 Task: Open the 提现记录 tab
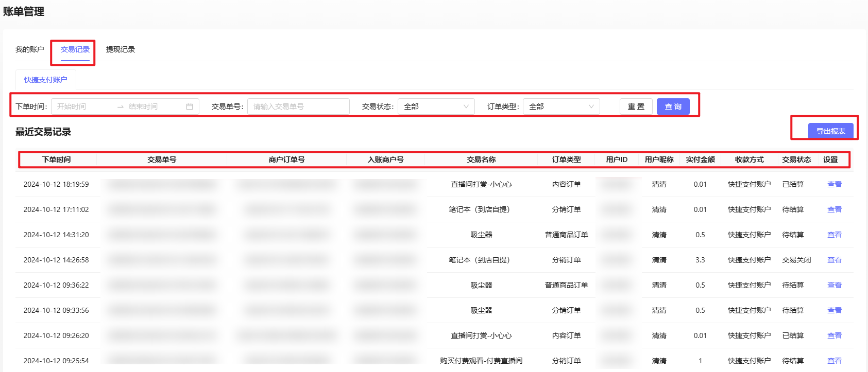(x=120, y=49)
